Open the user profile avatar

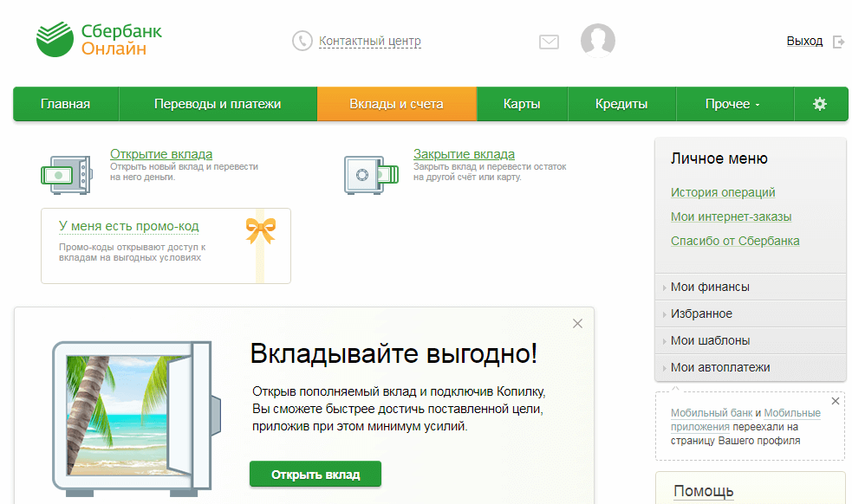(597, 41)
